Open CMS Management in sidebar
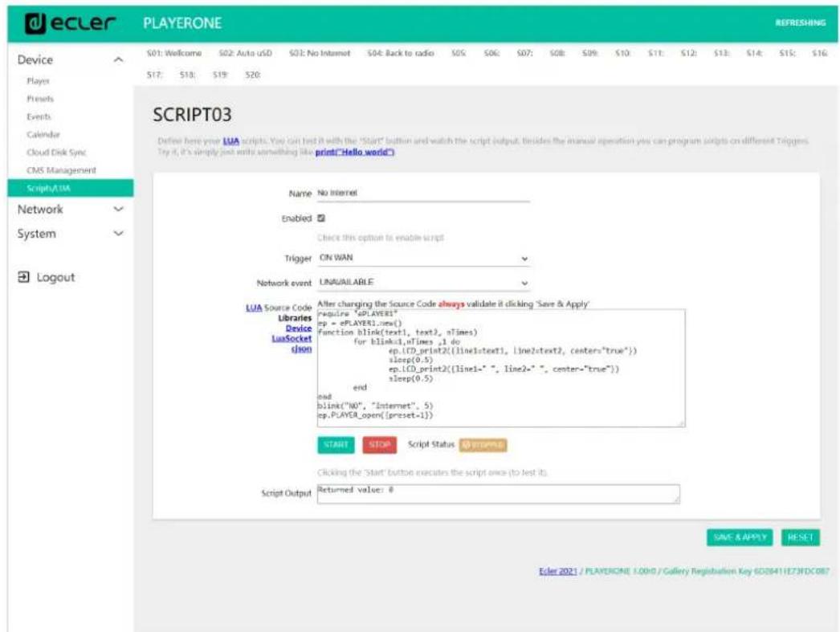This screenshot has height=632, width=840. click(x=61, y=170)
